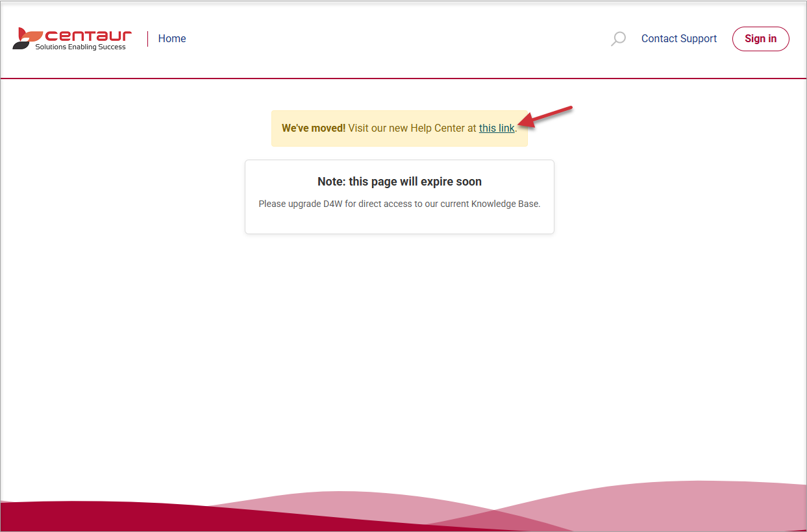The height and width of the screenshot is (532, 807).
Task: Click the white expiry note card
Action: tap(399, 222)
